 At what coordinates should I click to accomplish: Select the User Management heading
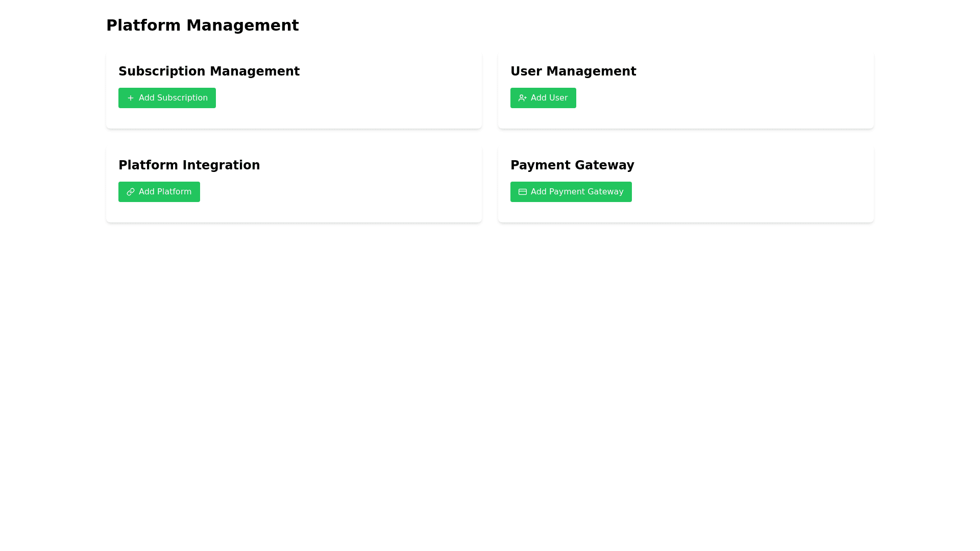click(573, 71)
